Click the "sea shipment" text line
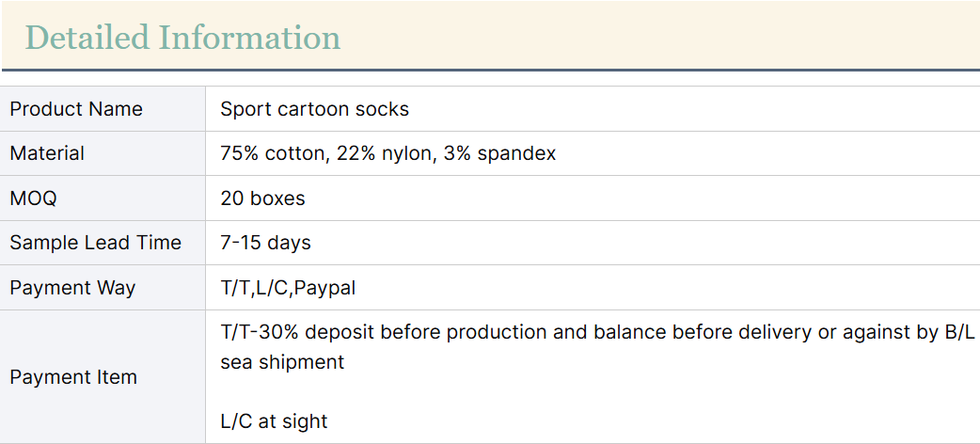980x444 pixels. point(282,361)
